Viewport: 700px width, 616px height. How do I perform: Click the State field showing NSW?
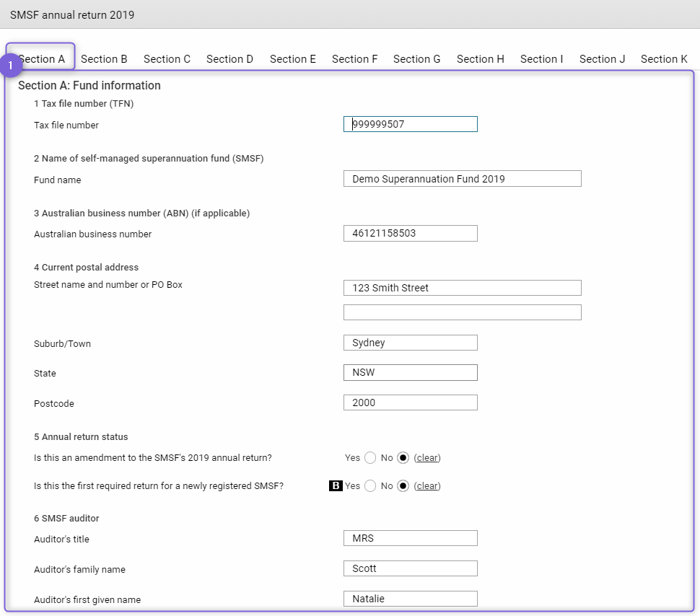(411, 373)
